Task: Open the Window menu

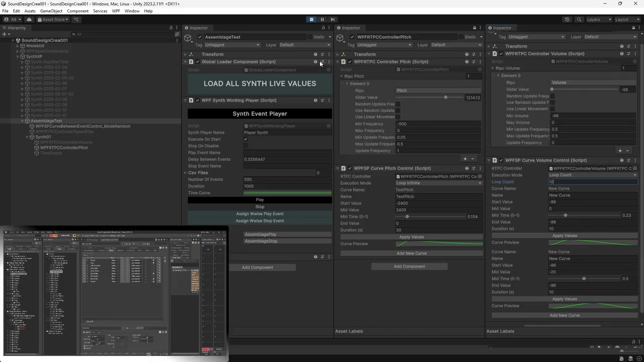Action: [132, 11]
